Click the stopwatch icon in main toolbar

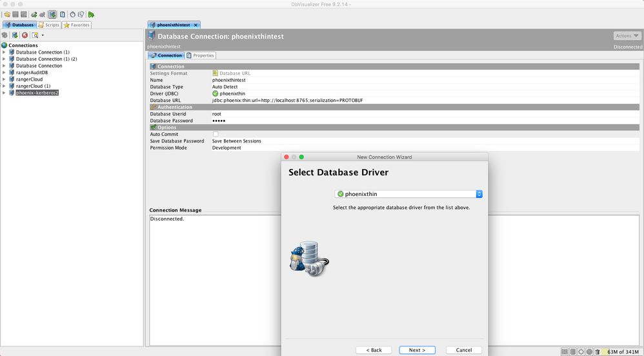point(72,14)
